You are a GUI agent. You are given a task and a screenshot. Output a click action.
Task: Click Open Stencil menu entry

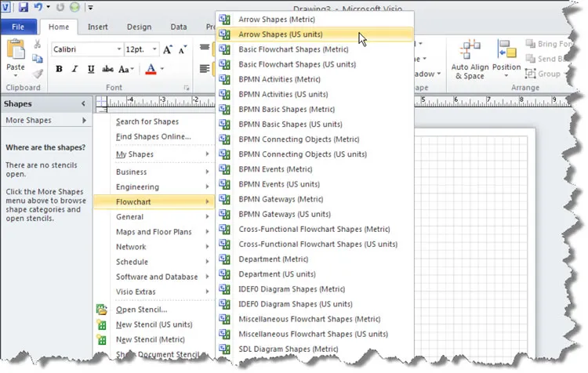coord(141,310)
